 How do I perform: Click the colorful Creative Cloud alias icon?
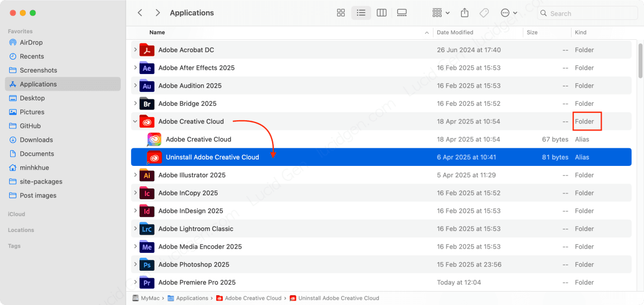(155, 139)
